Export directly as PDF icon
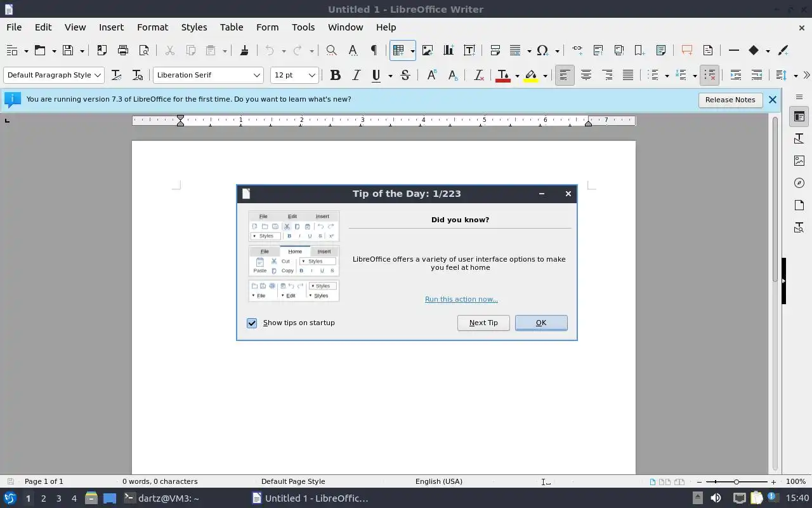 click(x=101, y=51)
